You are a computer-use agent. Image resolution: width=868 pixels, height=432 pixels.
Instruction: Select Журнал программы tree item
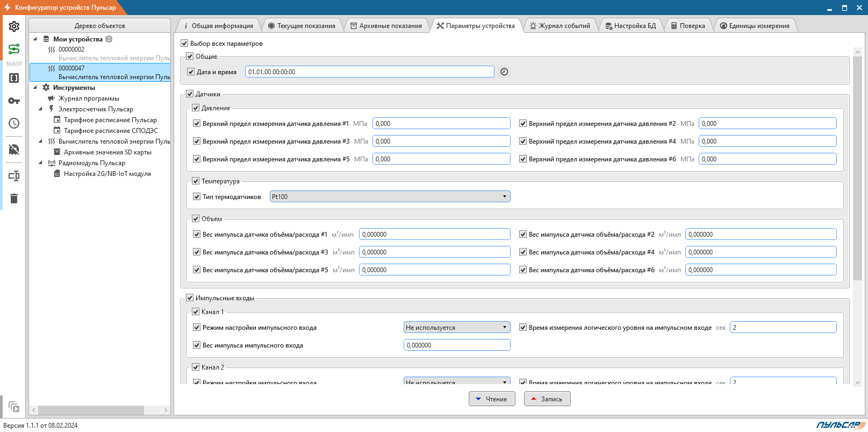(89, 98)
